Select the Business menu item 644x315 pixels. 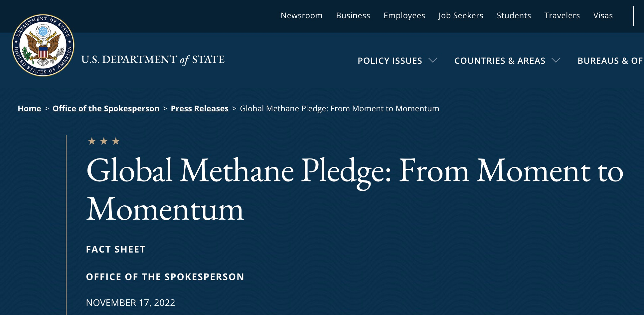353,15
